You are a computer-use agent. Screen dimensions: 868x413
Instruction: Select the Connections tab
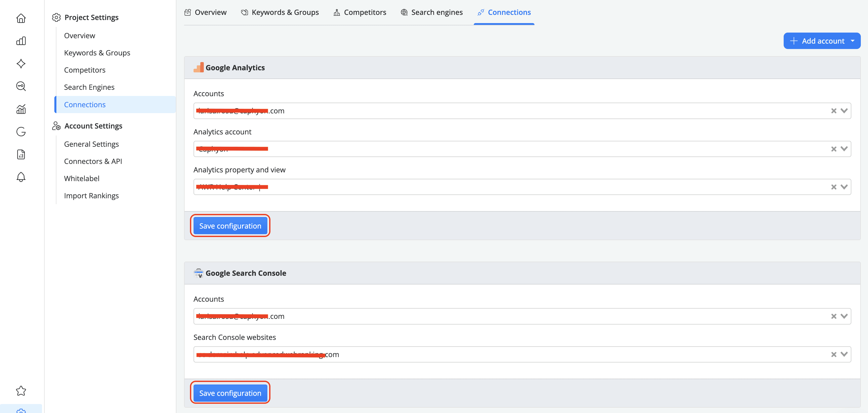click(504, 13)
